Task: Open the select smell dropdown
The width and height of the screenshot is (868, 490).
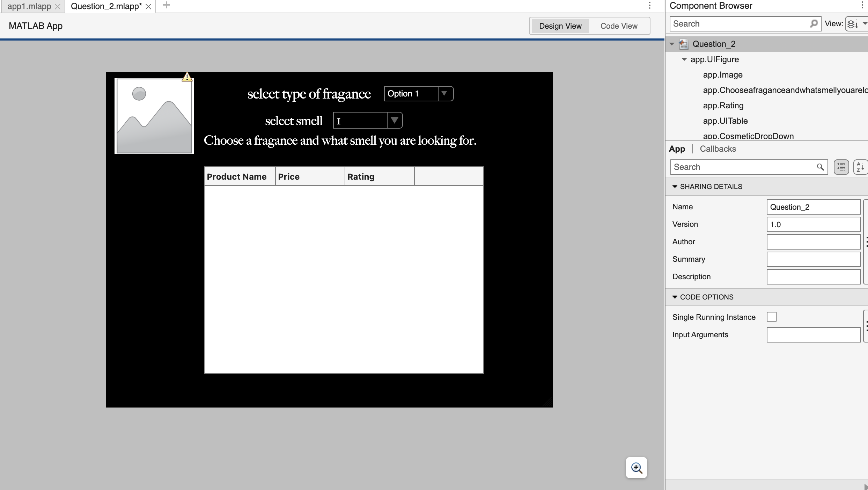Action: click(395, 120)
